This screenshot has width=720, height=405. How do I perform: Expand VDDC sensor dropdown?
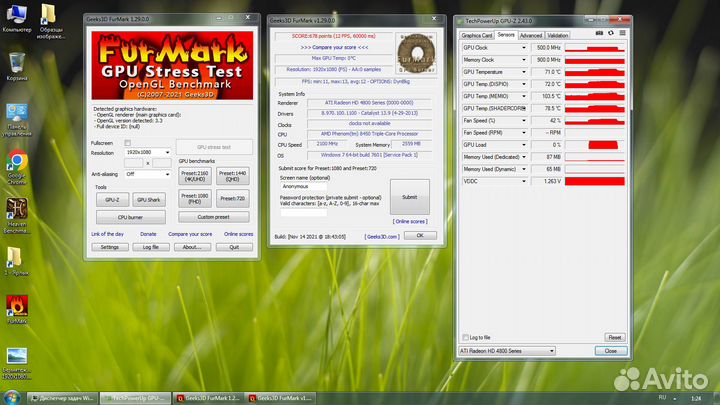point(523,181)
